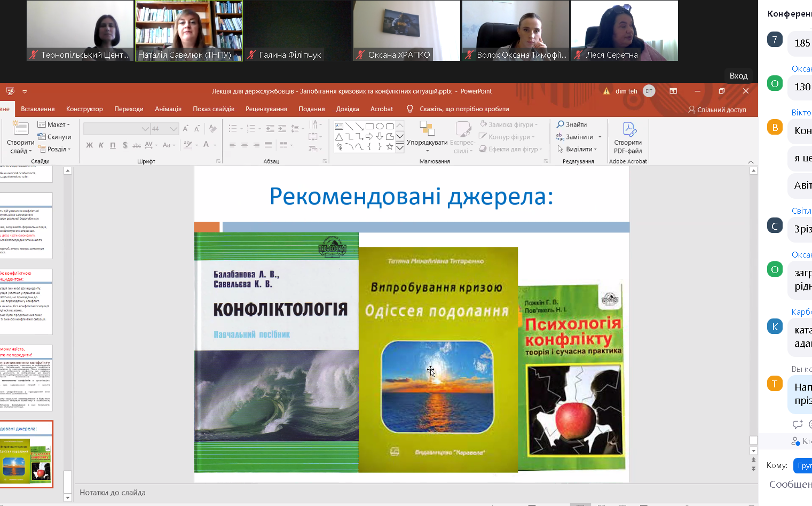Toggle underline (П) formatting
This screenshot has height=506, width=812.
113,145
